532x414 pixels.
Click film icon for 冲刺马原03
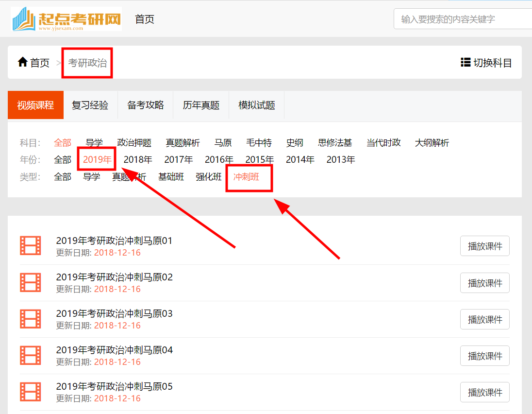[31, 319]
